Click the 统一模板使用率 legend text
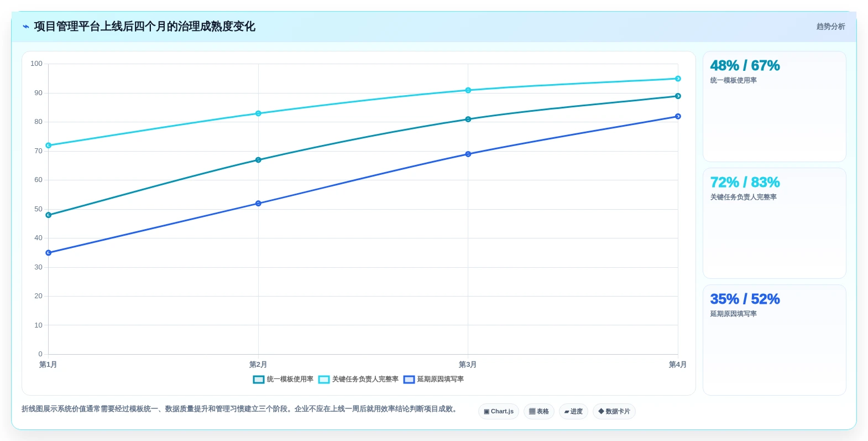This screenshot has width=868, height=441. [x=290, y=380]
